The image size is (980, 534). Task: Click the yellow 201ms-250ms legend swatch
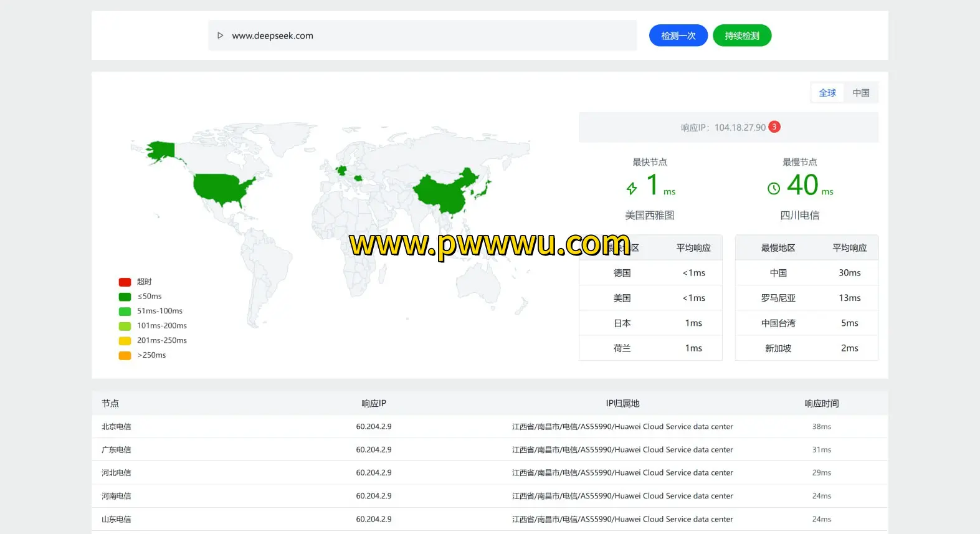(125, 341)
